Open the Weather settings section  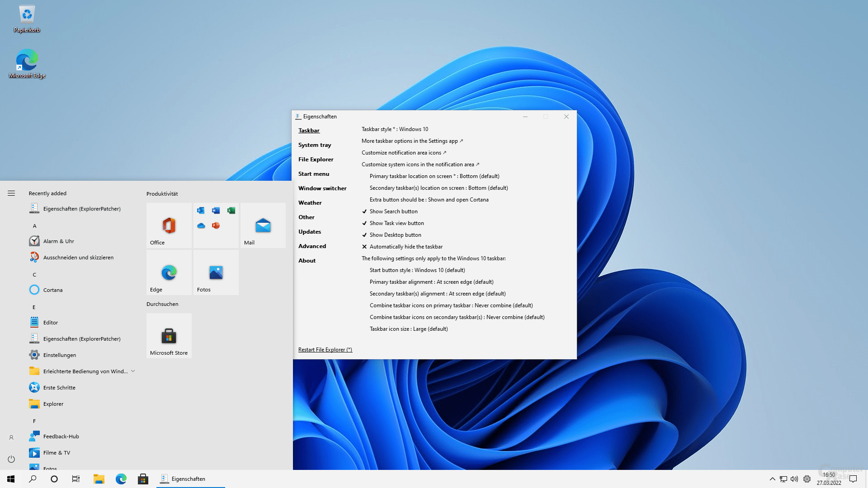pyautogui.click(x=310, y=203)
